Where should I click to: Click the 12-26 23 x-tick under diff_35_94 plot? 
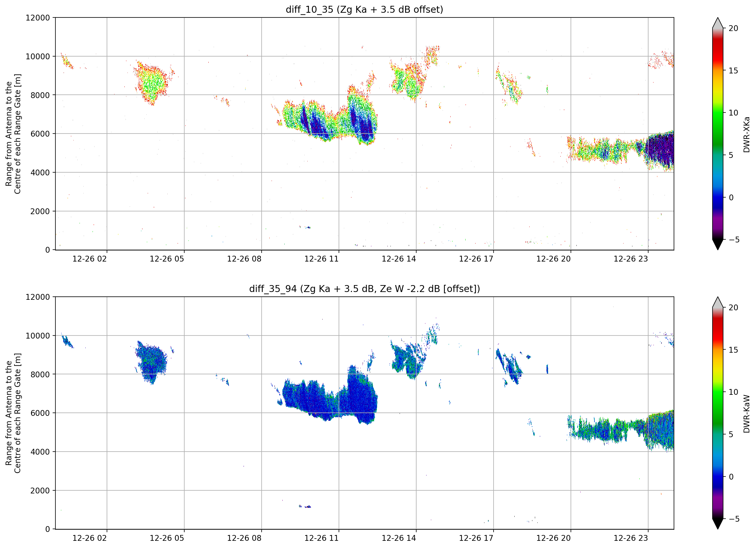631,538
